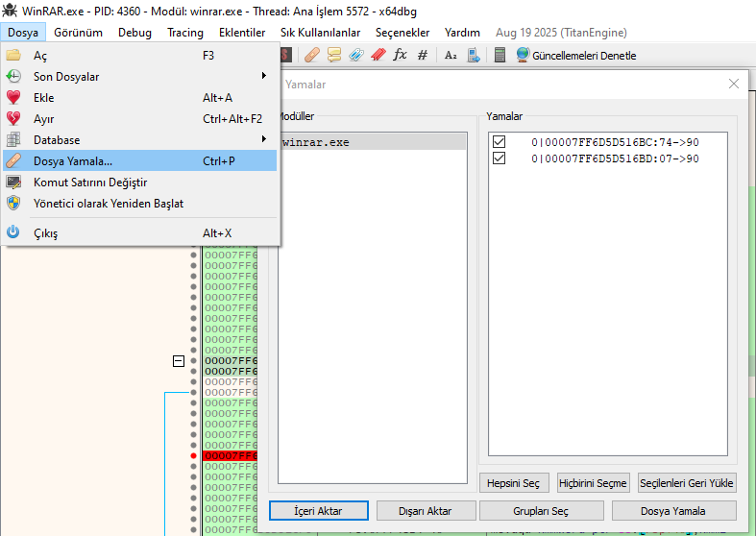Click the Güncellemeleri Denetle globe icon
This screenshot has height=536, width=756.
523,55
